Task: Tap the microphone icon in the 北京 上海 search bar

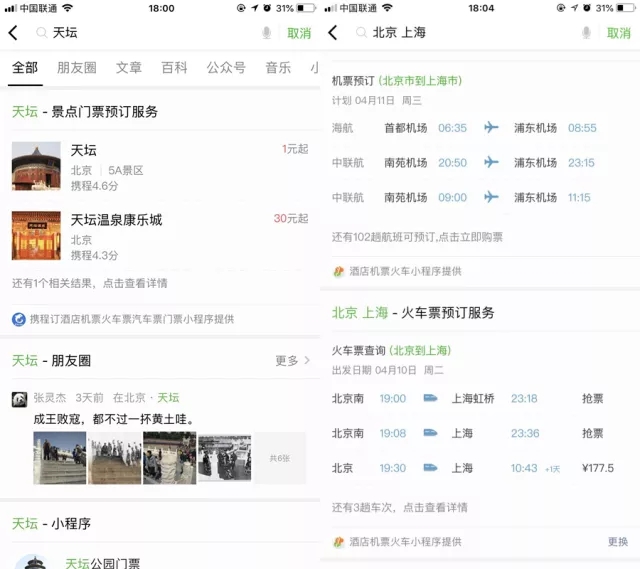Action: (x=587, y=33)
